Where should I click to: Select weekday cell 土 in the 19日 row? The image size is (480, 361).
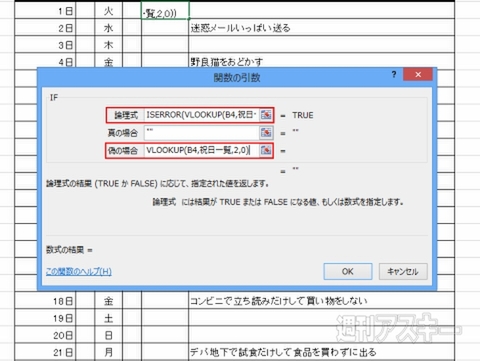[109, 318]
